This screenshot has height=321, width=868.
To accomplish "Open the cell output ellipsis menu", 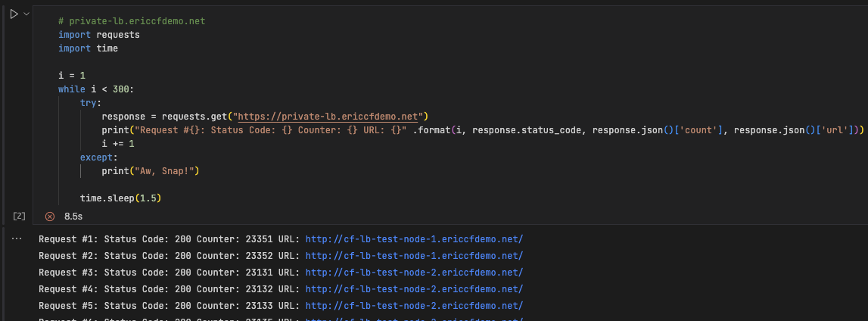I will [16, 238].
